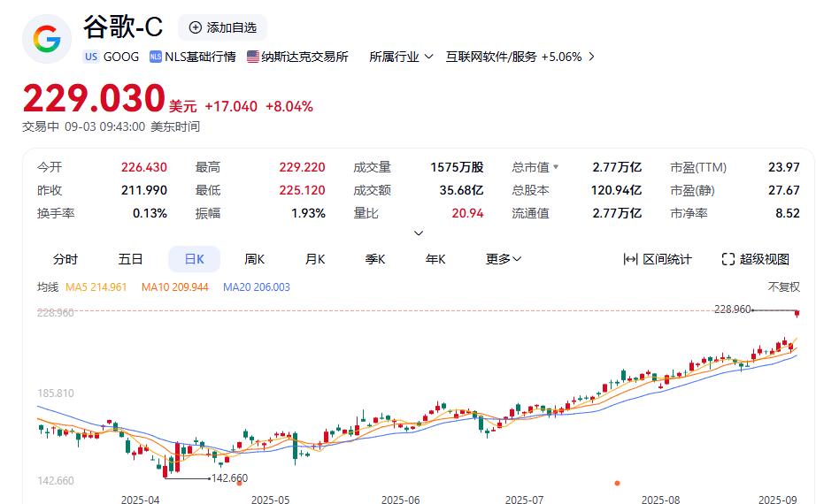Click 成交量 value 1575万股
816x504 pixels.
457,167
